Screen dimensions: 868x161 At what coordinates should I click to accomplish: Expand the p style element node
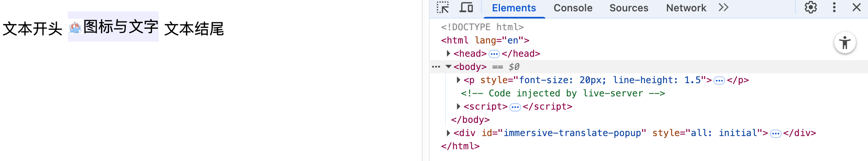coord(458,80)
